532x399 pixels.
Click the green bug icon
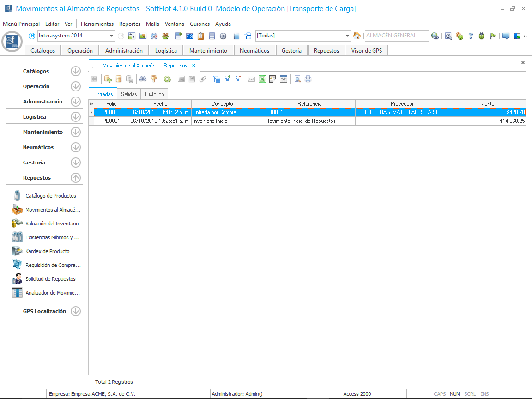point(482,36)
